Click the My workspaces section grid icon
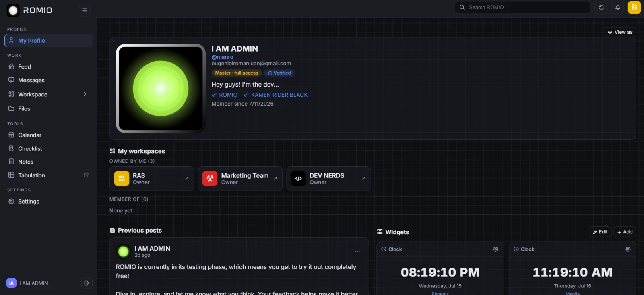 tap(112, 151)
